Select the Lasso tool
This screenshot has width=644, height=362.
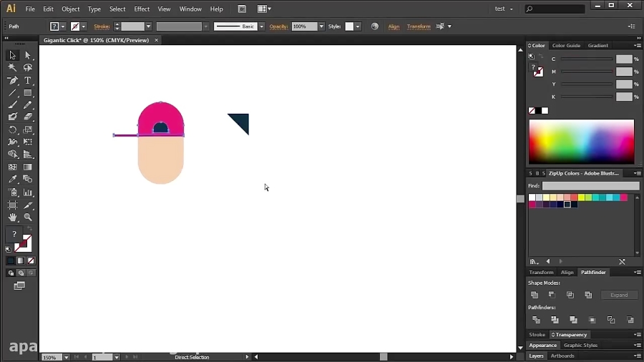[27, 68]
